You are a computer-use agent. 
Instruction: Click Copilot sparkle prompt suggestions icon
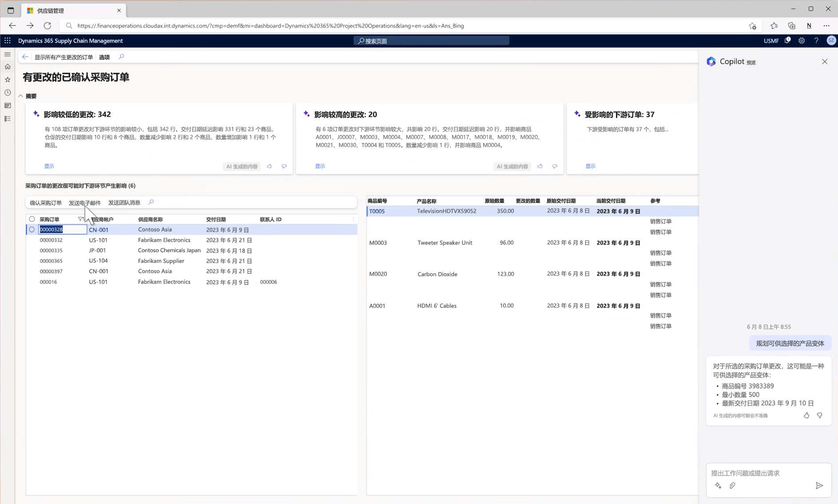point(718,485)
